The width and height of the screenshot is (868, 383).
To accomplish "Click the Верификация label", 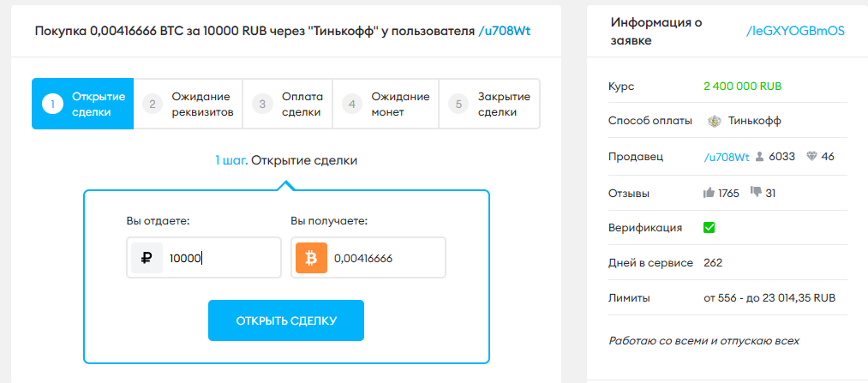I will [645, 227].
